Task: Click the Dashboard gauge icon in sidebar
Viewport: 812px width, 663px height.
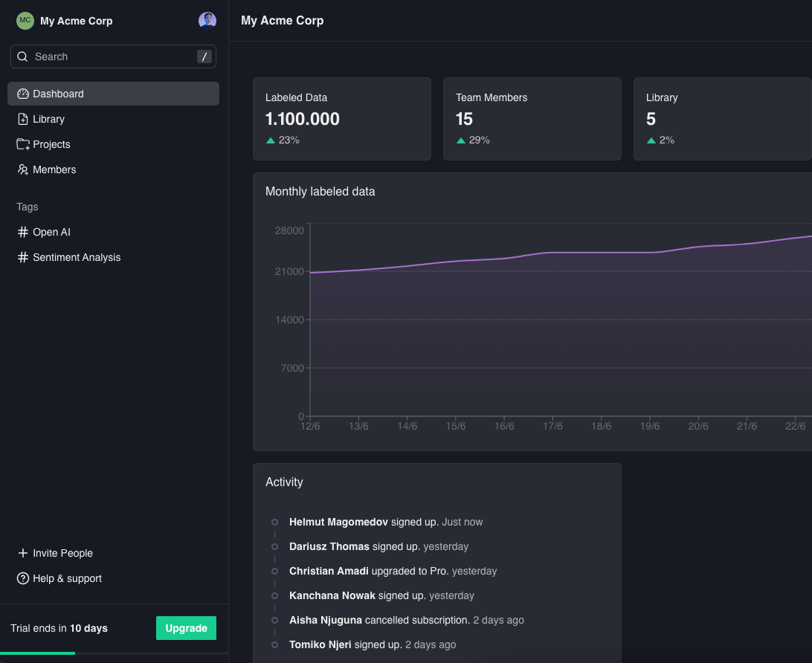Action: pyautogui.click(x=23, y=94)
